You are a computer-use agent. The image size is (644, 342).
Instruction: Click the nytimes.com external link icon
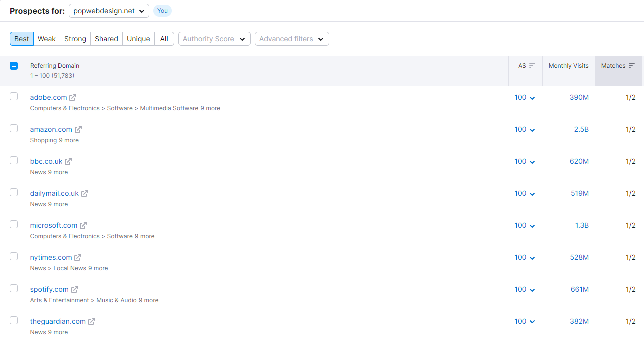pyautogui.click(x=78, y=257)
